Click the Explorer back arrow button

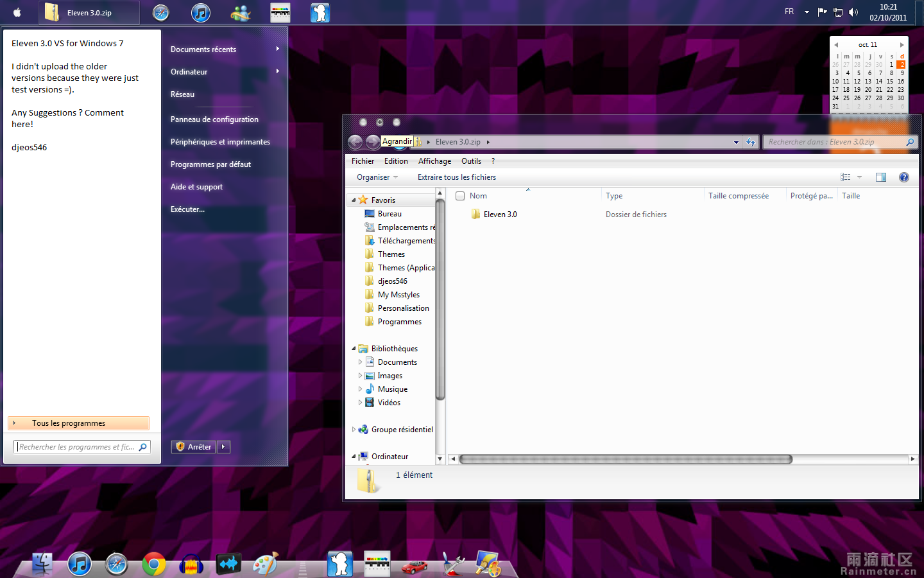pyautogui.click(x=355, y=142)
